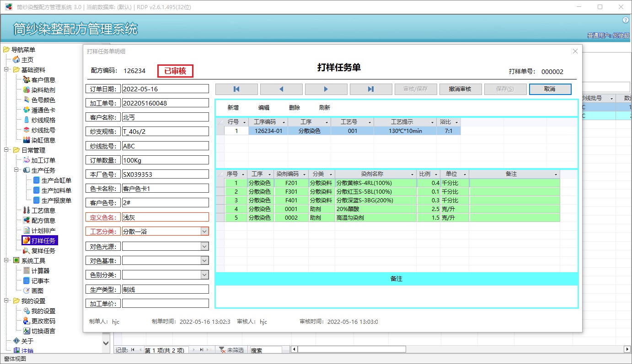Open filter arrow on 备注 column header
632x364 pixels.
556,174
